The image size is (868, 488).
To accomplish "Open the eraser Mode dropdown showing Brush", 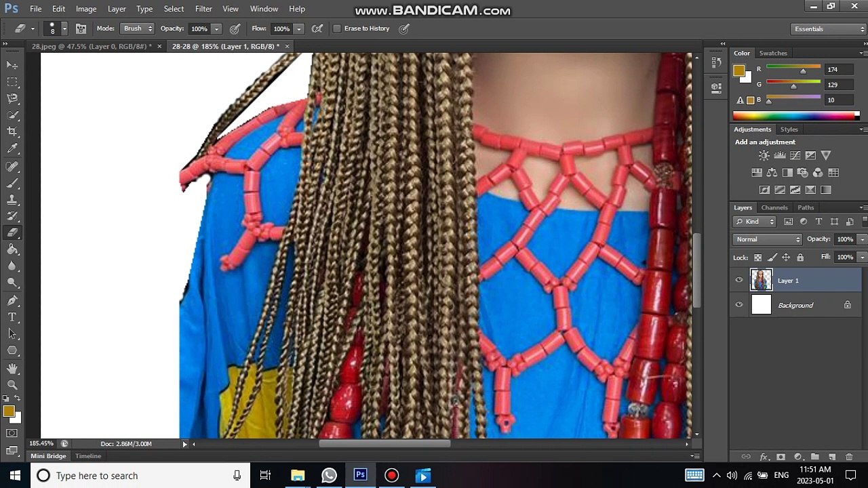I will (x=138, y=28).
